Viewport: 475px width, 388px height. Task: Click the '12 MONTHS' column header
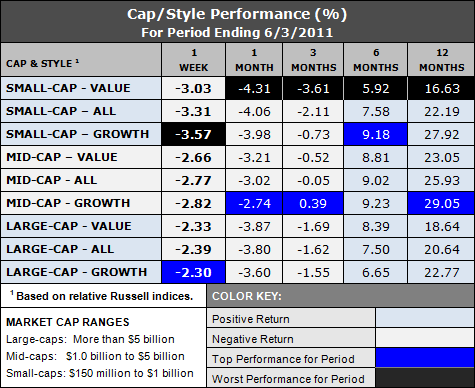pos(441,60)
